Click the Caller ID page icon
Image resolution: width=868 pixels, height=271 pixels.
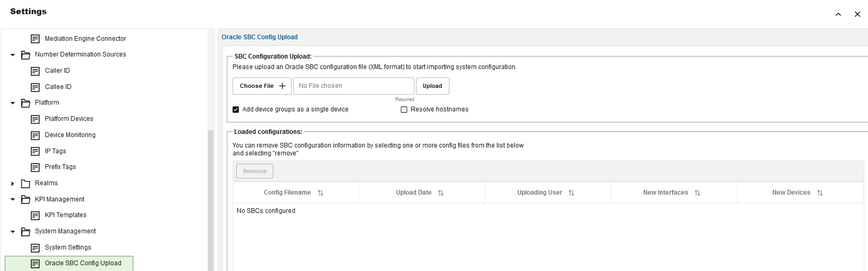pos(35,71)
